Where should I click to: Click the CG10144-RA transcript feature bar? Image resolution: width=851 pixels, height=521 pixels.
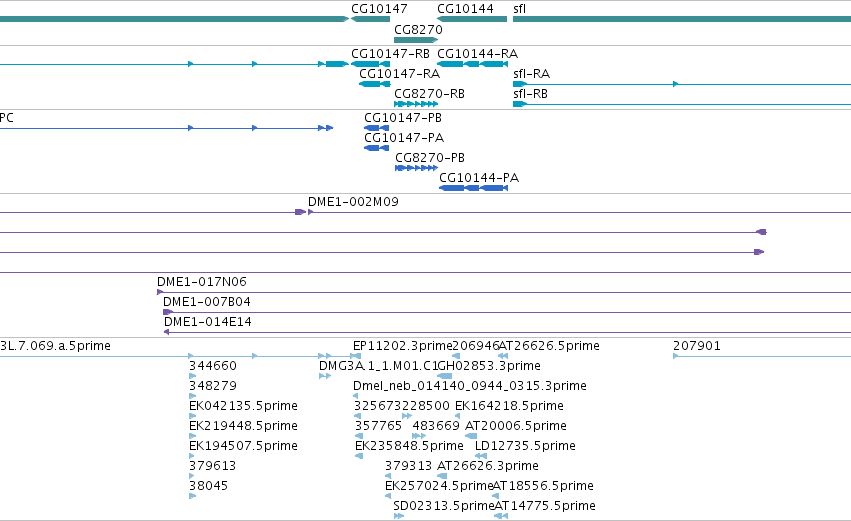click(x=472, y=64)
